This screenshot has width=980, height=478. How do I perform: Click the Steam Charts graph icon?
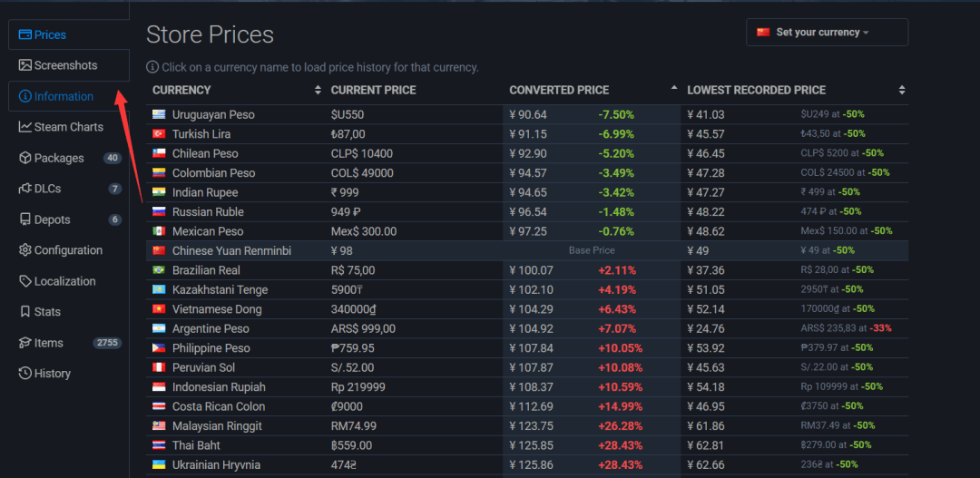(25, 127)
